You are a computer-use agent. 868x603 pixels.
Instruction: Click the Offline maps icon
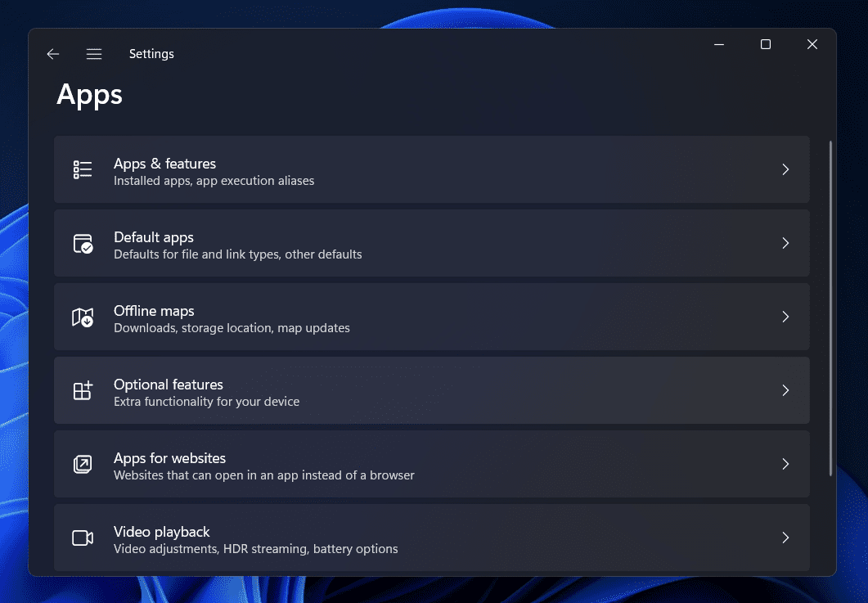click(x=83, y=317)
